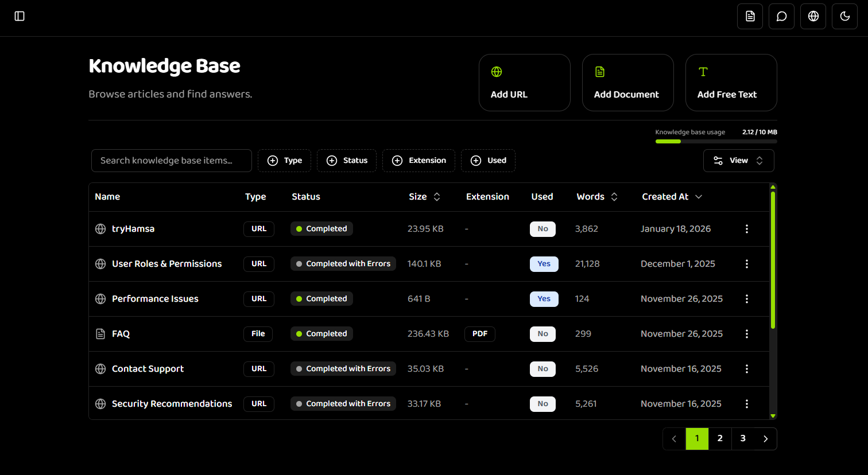Open the Type filter

point(284,161)
